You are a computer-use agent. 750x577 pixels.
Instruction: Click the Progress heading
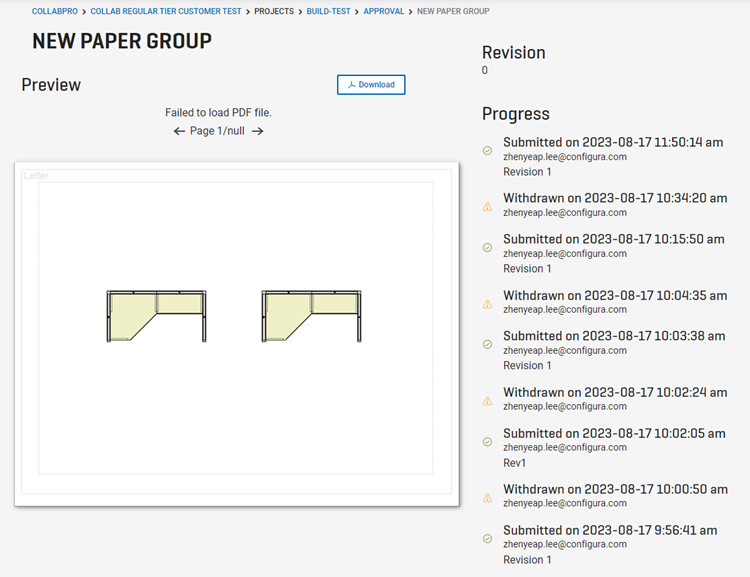coord(516,114)
